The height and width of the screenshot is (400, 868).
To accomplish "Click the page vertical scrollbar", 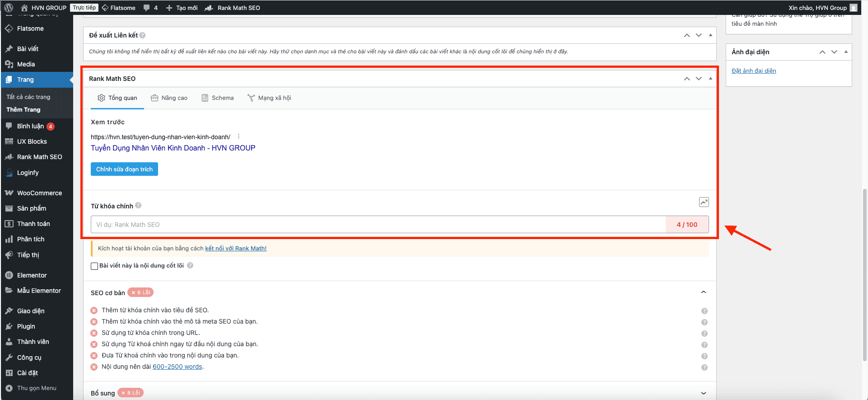I will click(864, 275).
